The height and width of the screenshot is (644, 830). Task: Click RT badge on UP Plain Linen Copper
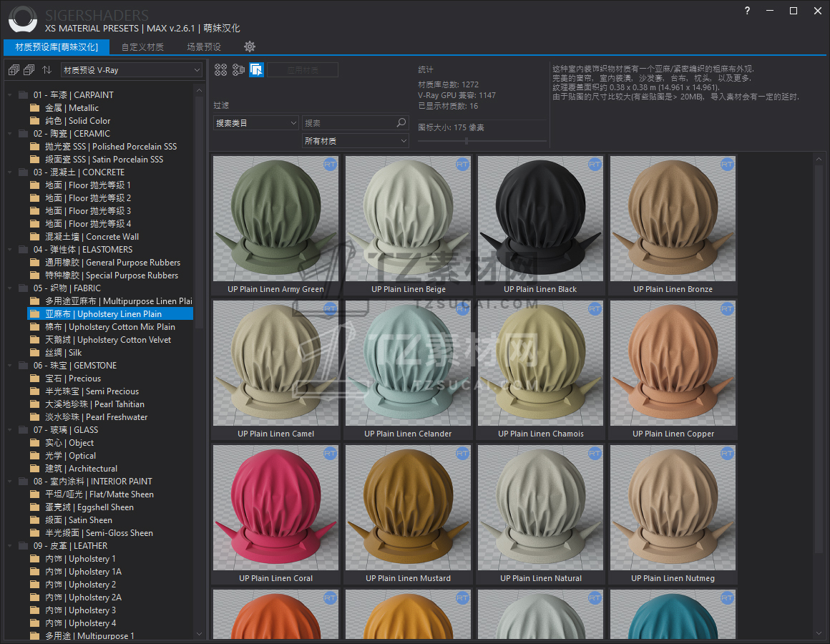click(727, 309)
